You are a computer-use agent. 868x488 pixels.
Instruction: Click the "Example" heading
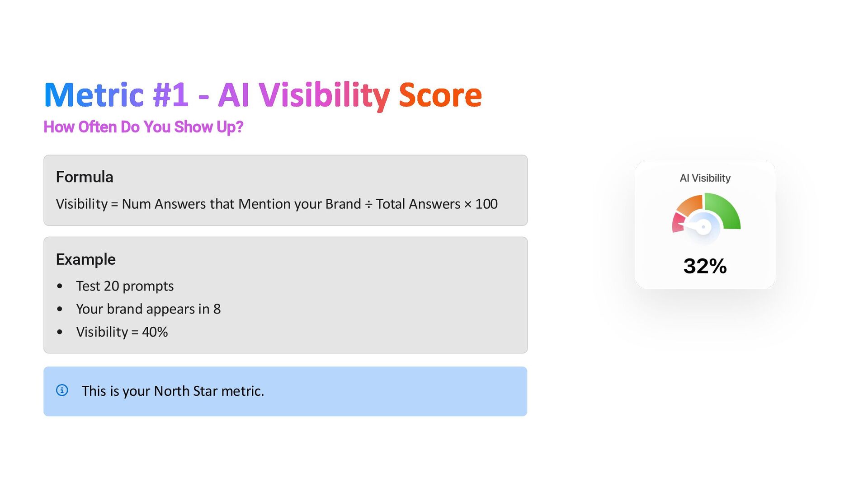pos(85,259)
